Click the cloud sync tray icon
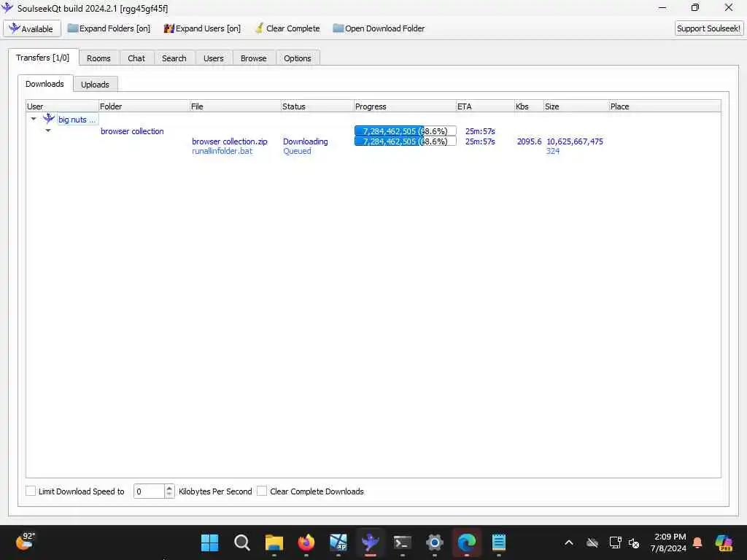747x560 pixels. (592, 542)
